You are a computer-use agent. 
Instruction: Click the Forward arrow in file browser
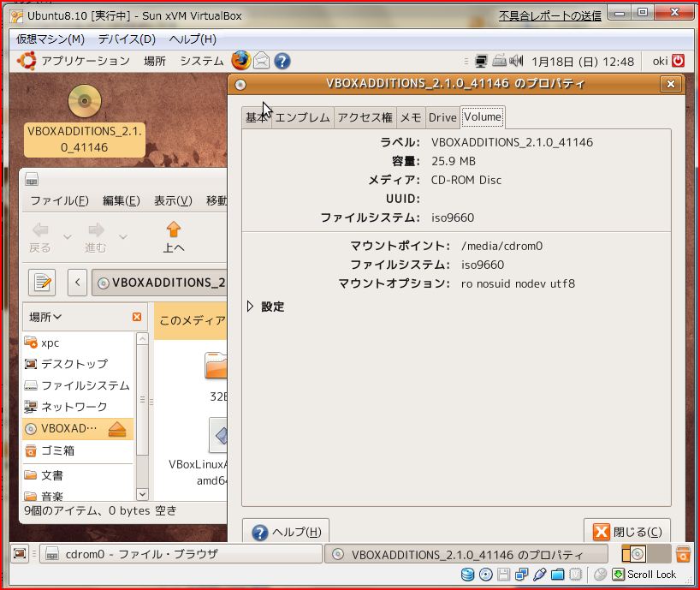click(96, 237)
